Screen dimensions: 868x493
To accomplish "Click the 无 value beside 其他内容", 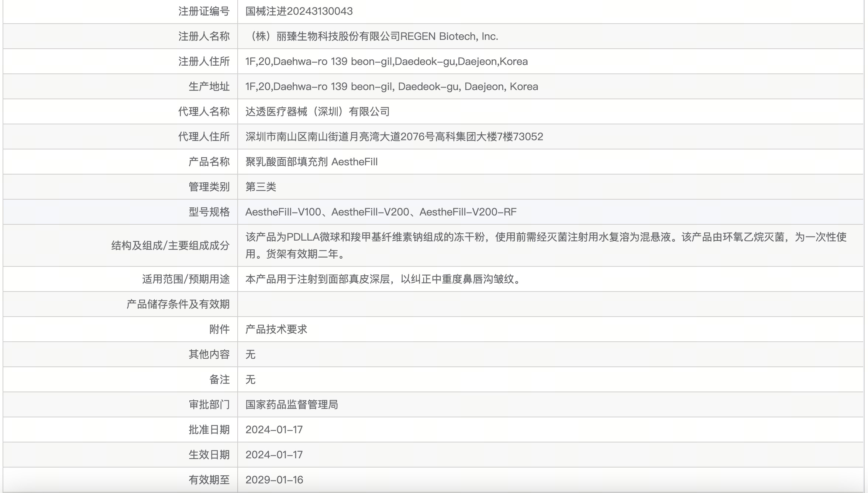I will pos(251,354).
